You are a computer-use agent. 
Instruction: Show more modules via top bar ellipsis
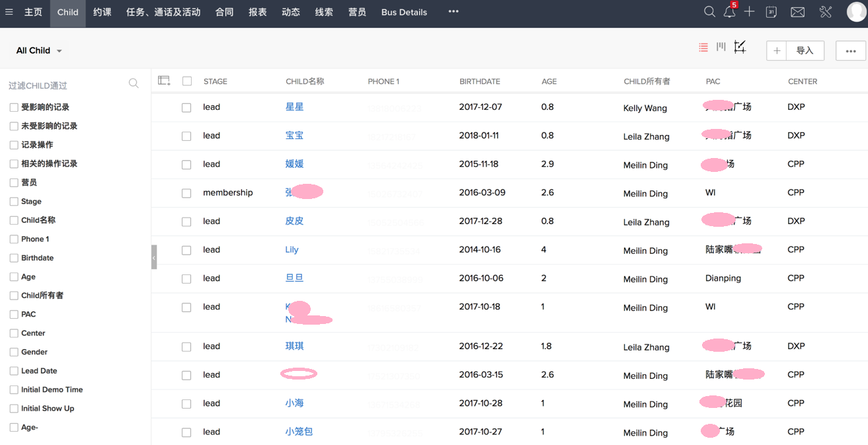point(453,12)
